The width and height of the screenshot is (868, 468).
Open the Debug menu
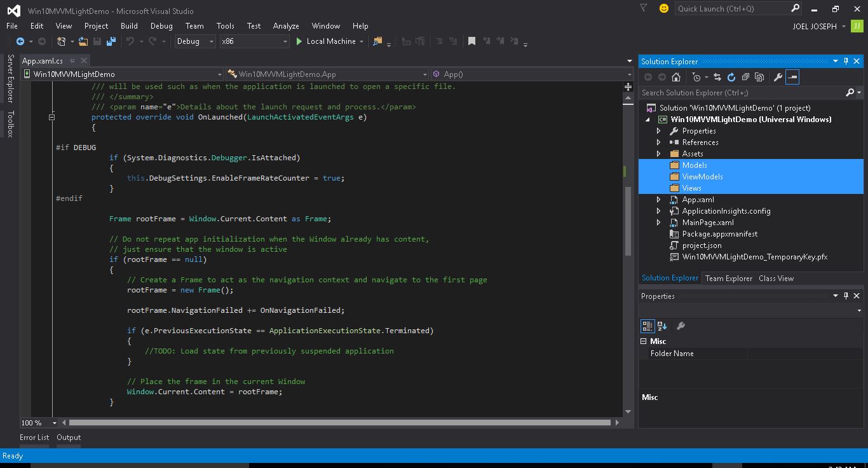point(161,26)
